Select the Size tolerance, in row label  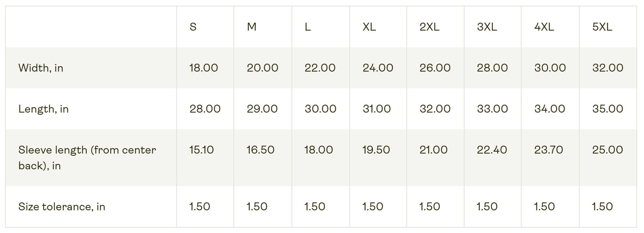[x=62, y=207]
